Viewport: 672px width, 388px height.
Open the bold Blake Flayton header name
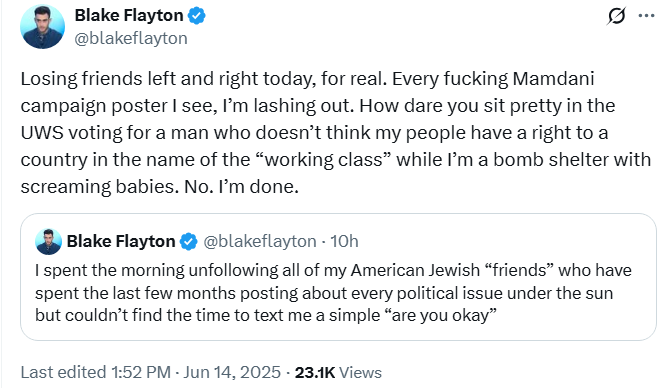(129, 15)
